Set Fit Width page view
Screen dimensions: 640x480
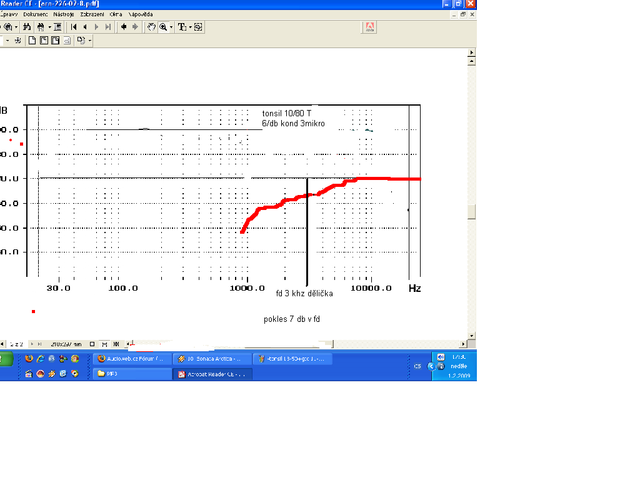pos(55,40)
